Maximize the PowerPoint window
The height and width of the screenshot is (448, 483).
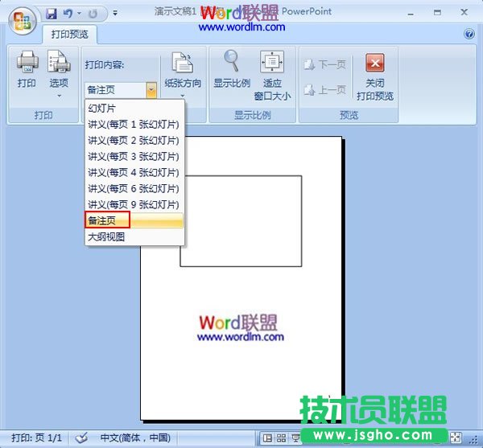[437, 12]
